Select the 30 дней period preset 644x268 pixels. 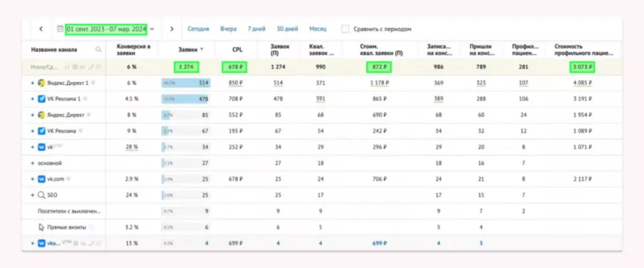coord(287,29)
